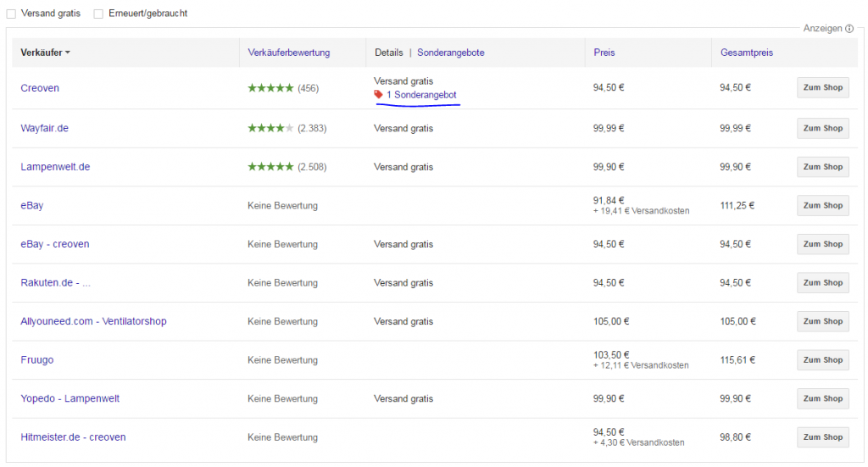Select Versand gratis text in Rakuten.de row
The height and width of the screenshot is (467, 868).
[403, 283]
